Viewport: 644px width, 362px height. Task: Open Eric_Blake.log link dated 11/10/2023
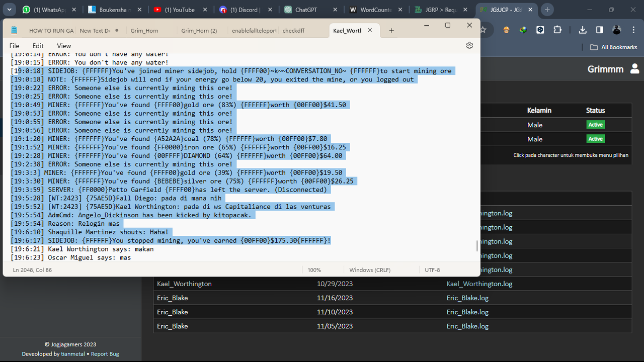click(x=467, y=312)
